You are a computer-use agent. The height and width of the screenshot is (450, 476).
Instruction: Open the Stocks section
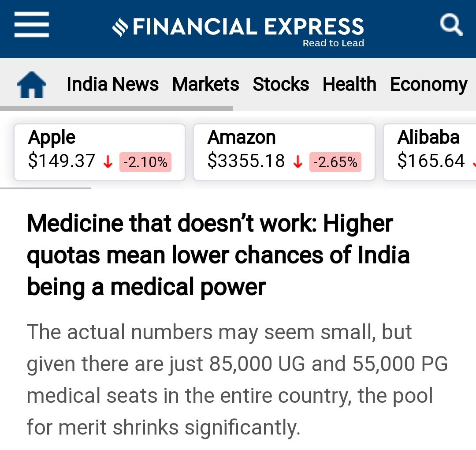click(281, 84)
